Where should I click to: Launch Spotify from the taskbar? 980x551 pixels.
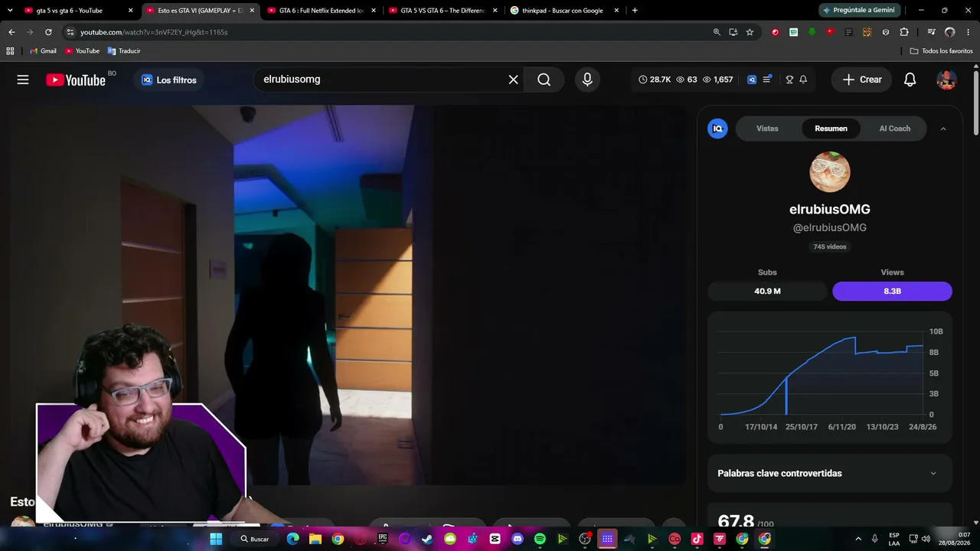pyautogui.click(x=540, y=539)
